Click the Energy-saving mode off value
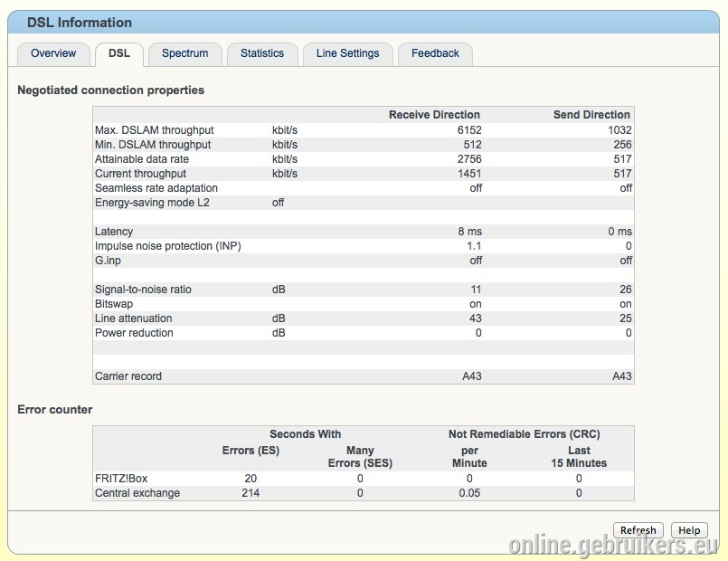 point(279,203)
